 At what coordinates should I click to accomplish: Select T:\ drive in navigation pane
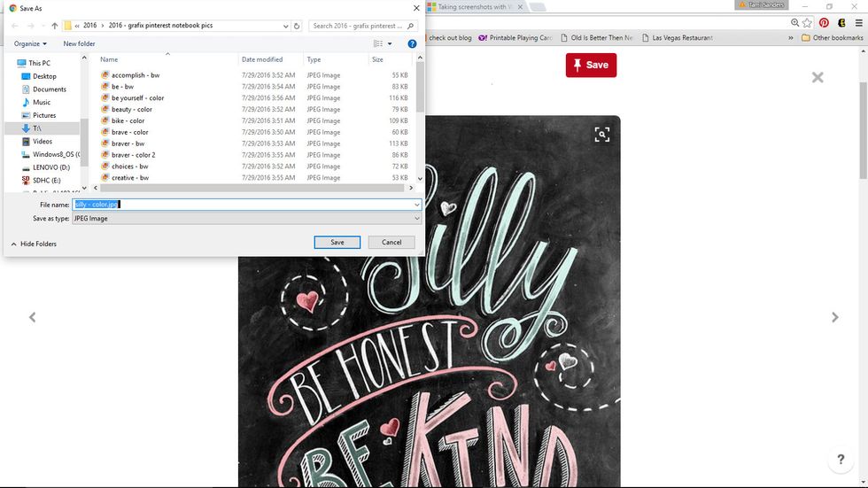[36, 128]
